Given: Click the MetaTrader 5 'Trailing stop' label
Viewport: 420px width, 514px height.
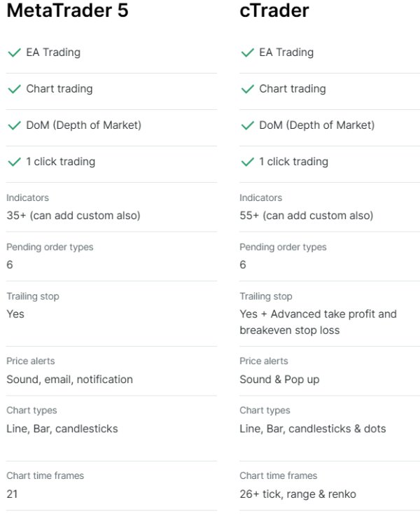Looking at the screenshot, I should 32,296.
